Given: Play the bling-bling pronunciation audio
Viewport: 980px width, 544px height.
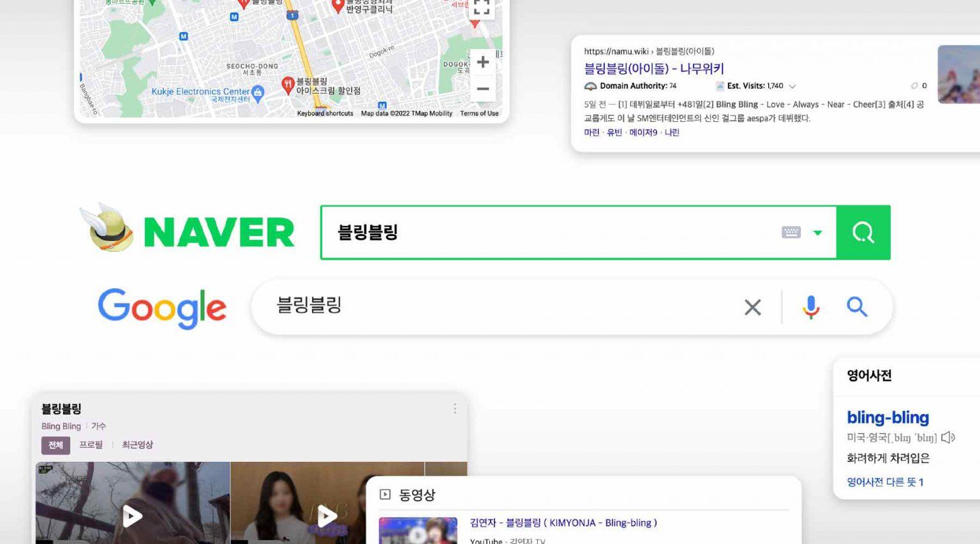Looking at the screenshot, I should tap(948, 437).
